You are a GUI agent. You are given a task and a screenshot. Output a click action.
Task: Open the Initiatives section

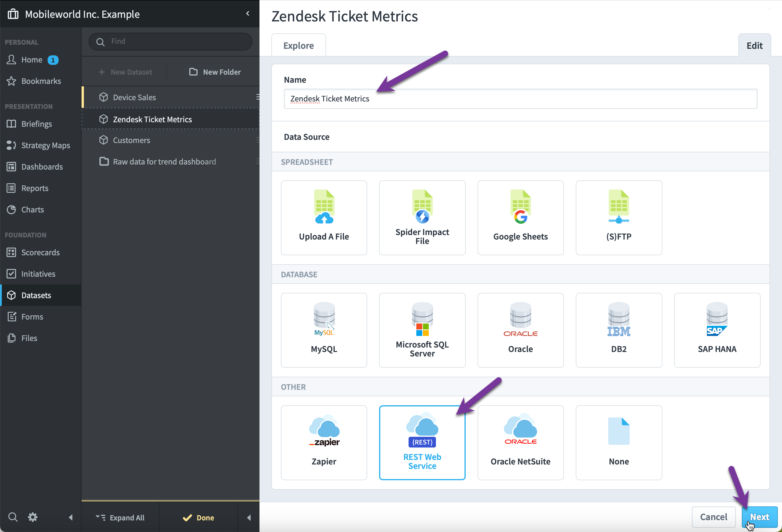click(x=40, y=274)
